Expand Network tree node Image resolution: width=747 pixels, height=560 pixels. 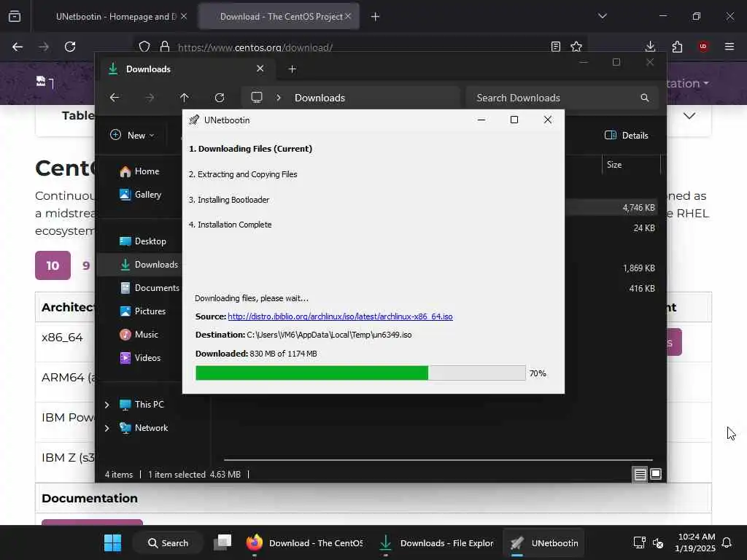[x=107, y=428]
